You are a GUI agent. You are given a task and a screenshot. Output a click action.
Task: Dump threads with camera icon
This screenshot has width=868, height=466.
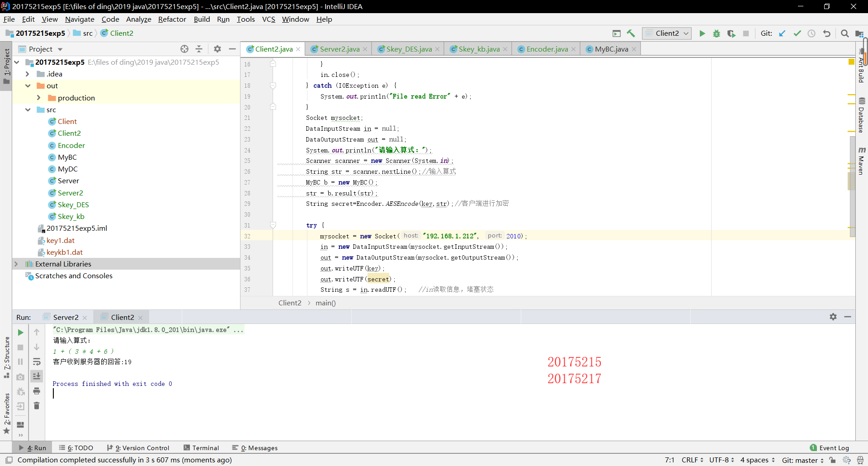[x=20, y=377]
